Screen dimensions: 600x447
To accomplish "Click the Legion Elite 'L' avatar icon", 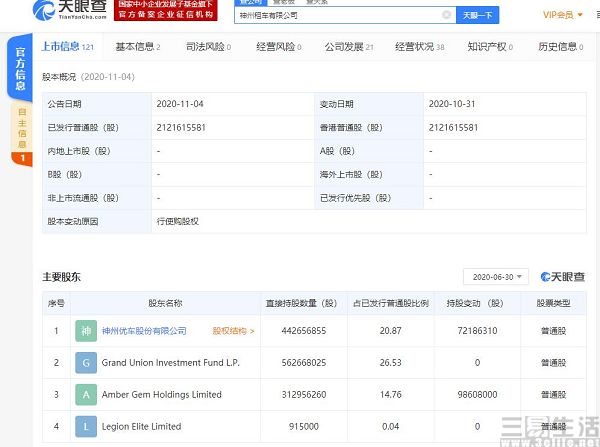I will click(85, 427).
